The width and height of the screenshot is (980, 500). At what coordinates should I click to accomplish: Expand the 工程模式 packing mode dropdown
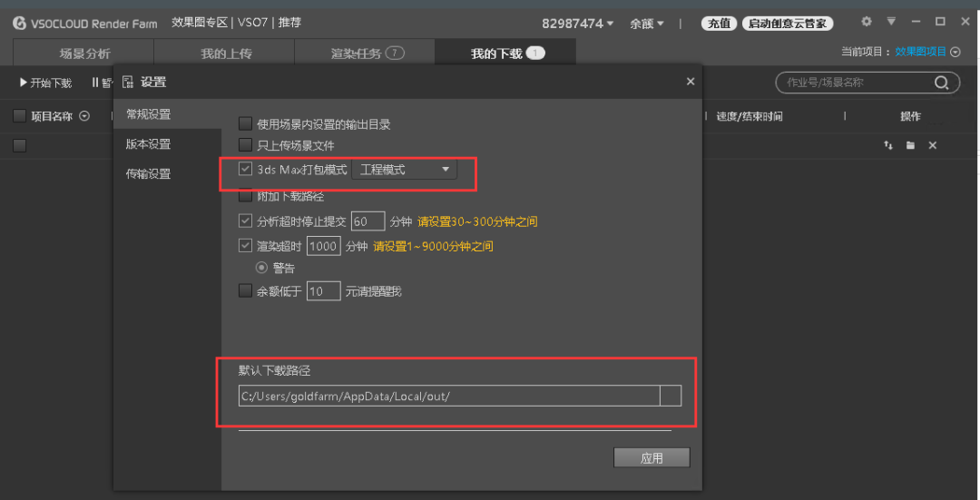(404, 170)
